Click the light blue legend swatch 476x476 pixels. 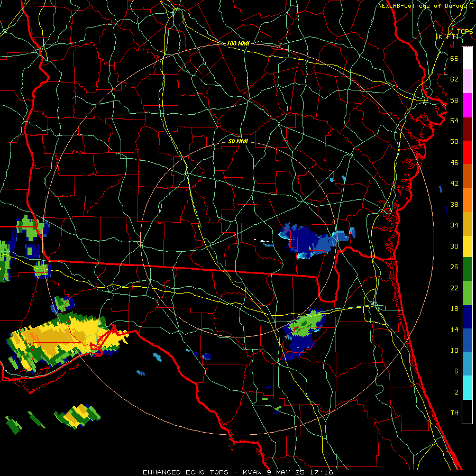pos(467,364)
